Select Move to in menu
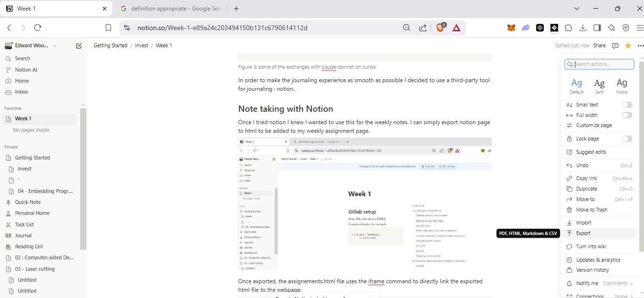The width and height of the screenshot is (644, 298). coord(600,199)
